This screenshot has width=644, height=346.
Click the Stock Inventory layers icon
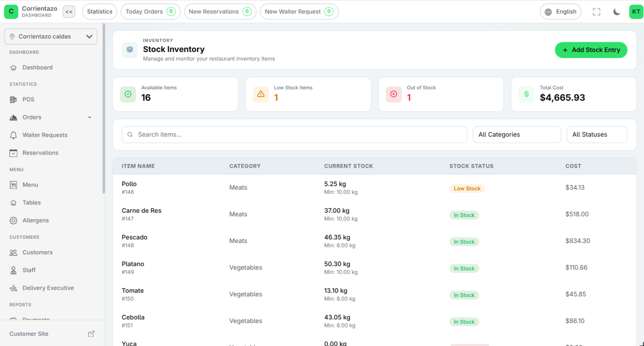[130, 50]
